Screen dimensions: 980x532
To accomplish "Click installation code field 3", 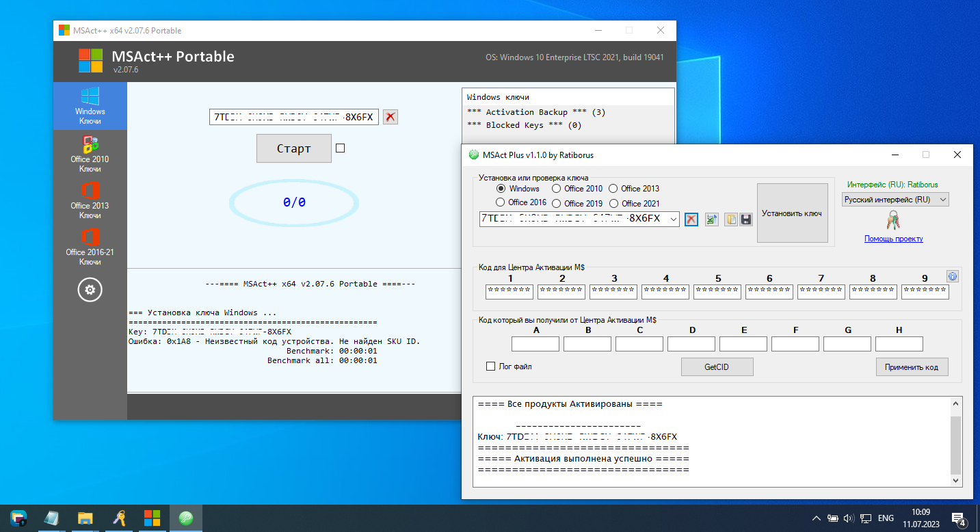I will [613, 292].
